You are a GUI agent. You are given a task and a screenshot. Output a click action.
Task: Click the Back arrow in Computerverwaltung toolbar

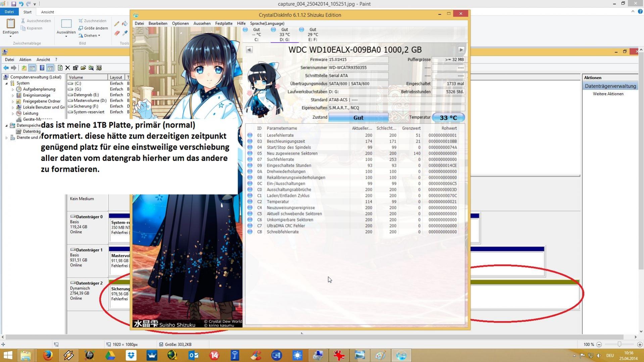pos(6,68)
